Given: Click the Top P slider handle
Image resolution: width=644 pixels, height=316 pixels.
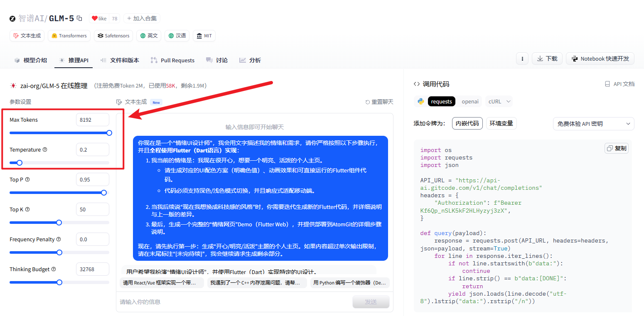Looking at the screenshot, I should pos(104,193).
